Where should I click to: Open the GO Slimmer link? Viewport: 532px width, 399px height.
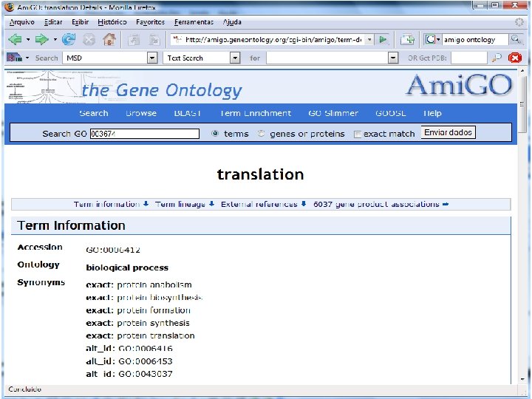click(333, 113)
